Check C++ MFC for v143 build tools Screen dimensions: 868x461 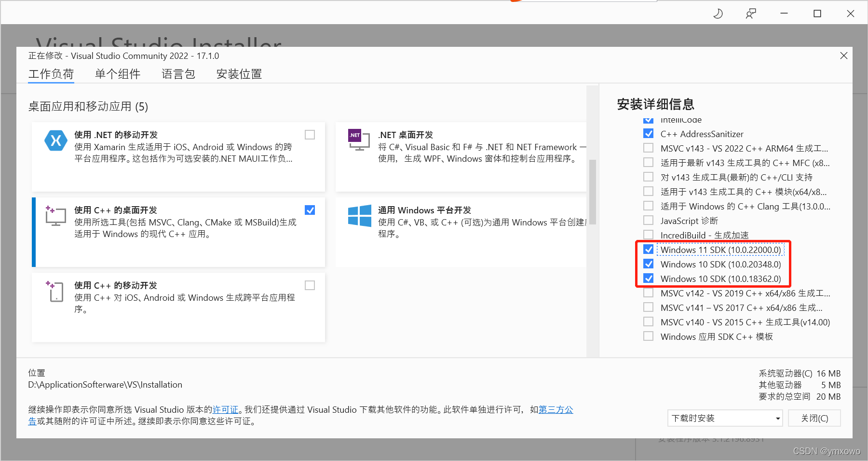(x=649, y=162)
